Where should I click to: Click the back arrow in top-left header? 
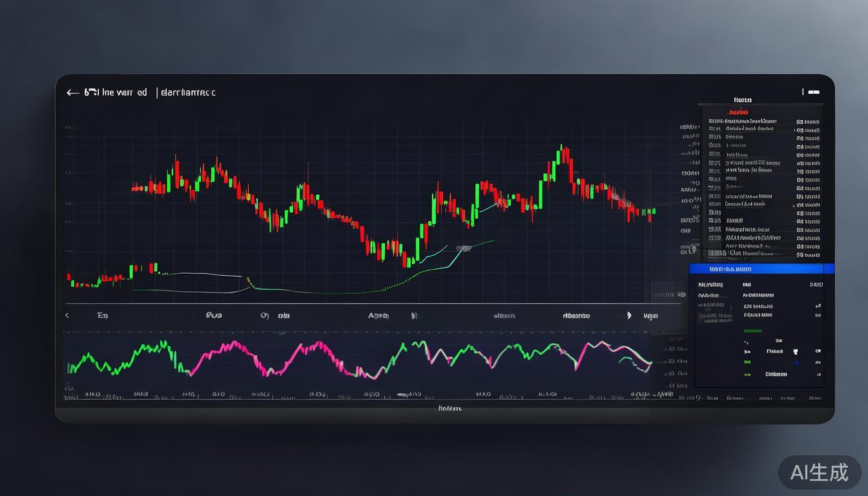pos(72,93)
